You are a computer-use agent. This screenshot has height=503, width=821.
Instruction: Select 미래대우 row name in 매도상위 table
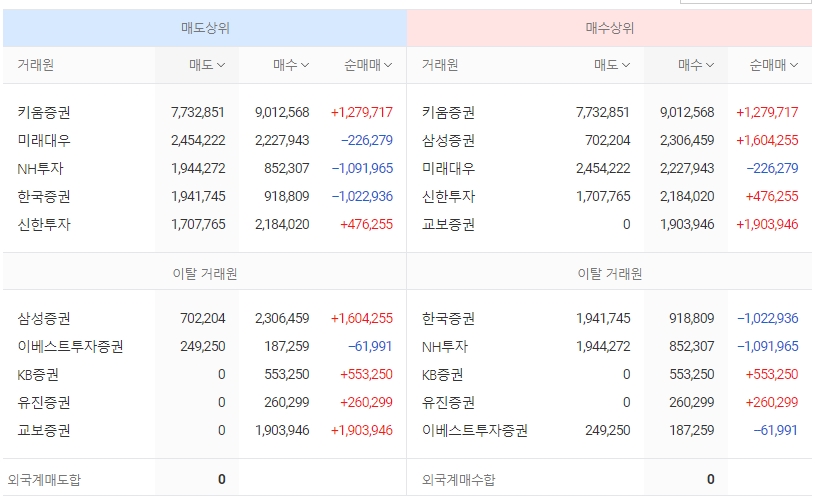[44, 140]
